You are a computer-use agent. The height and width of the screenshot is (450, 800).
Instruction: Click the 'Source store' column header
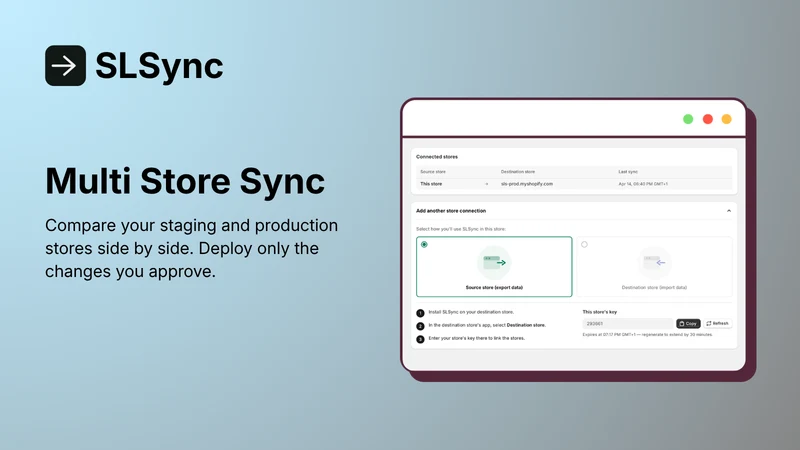point(433,172)
